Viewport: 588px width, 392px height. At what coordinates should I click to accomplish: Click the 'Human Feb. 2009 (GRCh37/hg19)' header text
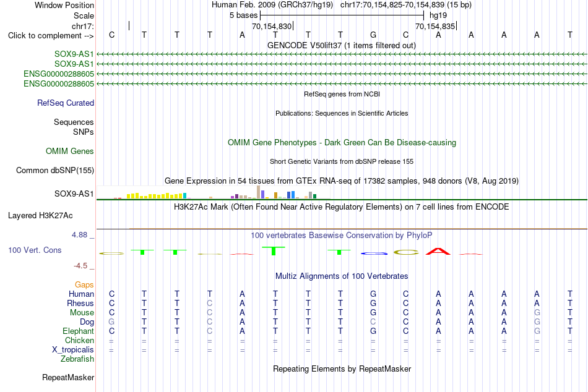[272, 5]
